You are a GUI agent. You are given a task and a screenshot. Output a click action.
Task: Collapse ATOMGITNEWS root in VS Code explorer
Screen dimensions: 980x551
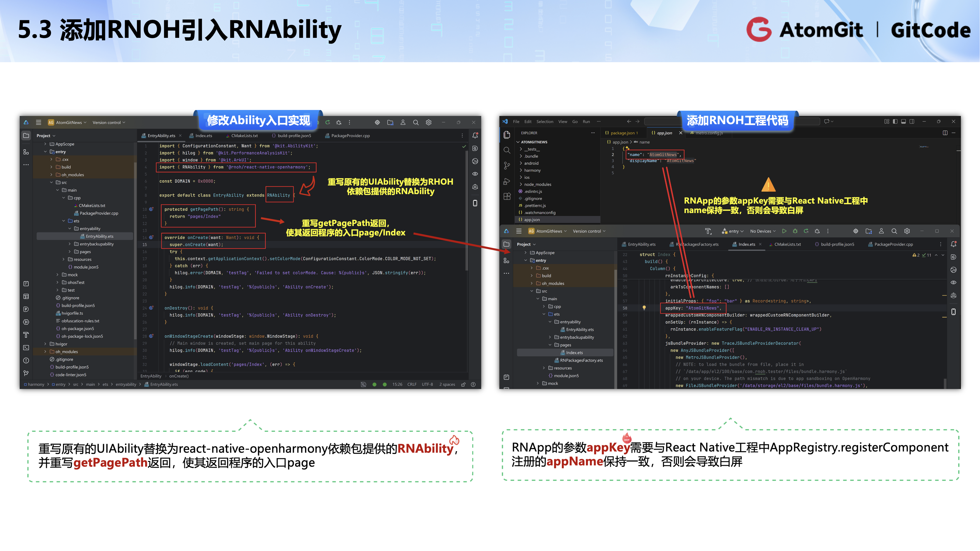click(518, 142)
